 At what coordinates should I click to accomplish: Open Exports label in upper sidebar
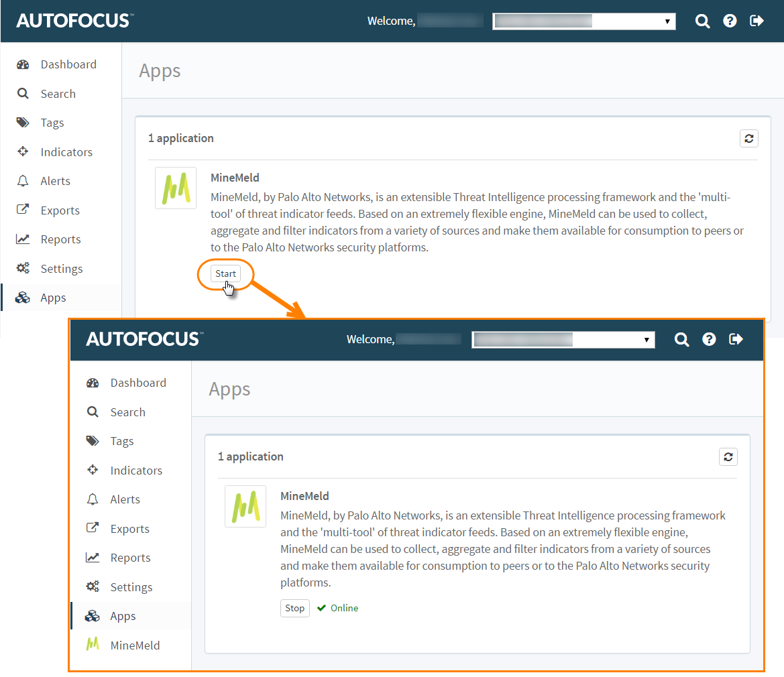coord(60,210)
